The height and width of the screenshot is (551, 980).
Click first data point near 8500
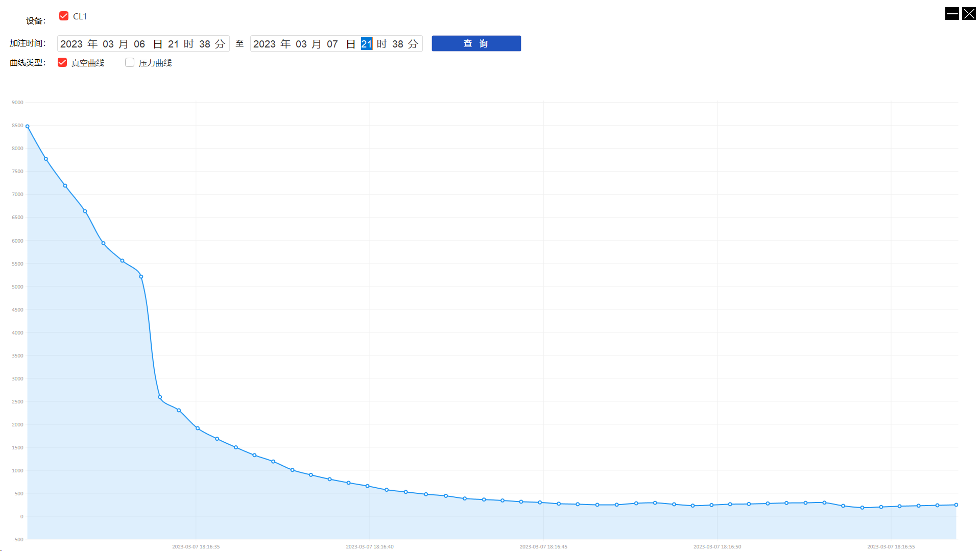[28, 126]
